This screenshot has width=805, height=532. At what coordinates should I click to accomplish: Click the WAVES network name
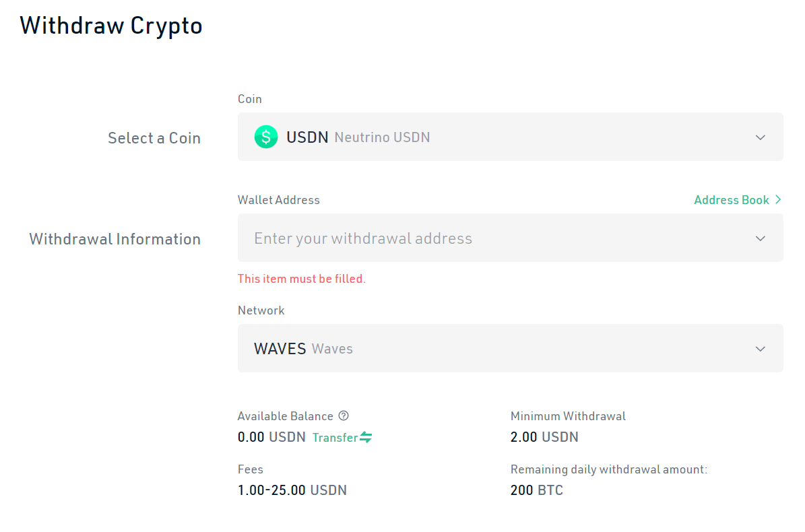point(280,349)
